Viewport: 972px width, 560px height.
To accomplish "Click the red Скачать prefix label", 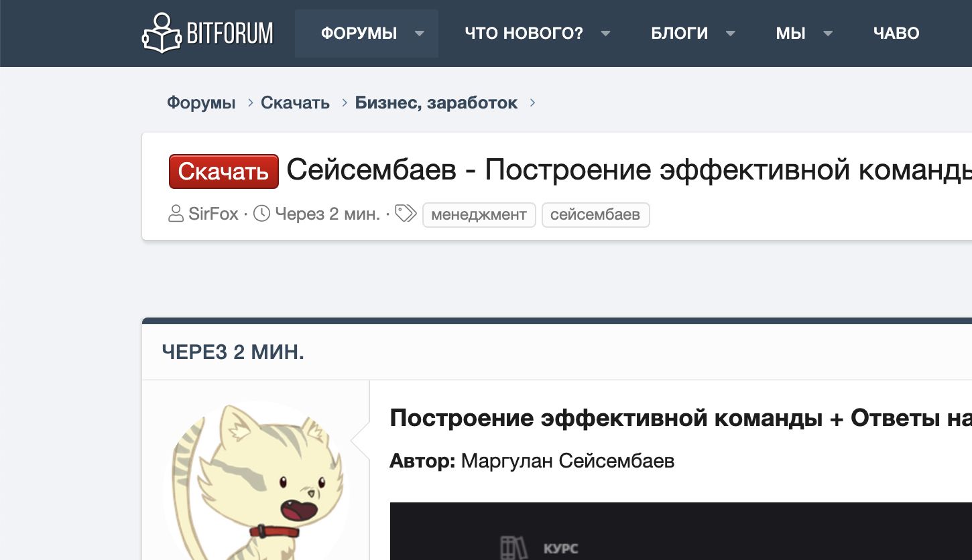I will coord(223,171).
